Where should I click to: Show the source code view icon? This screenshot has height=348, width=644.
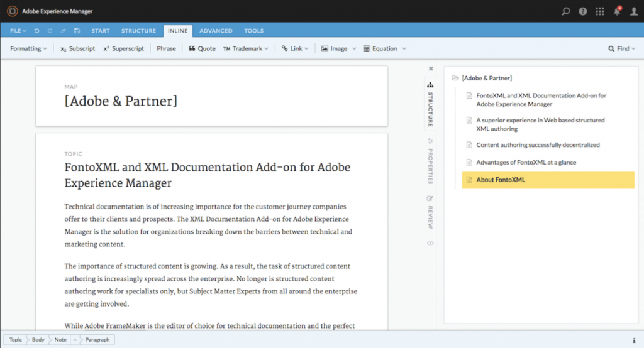click(431, 243)
